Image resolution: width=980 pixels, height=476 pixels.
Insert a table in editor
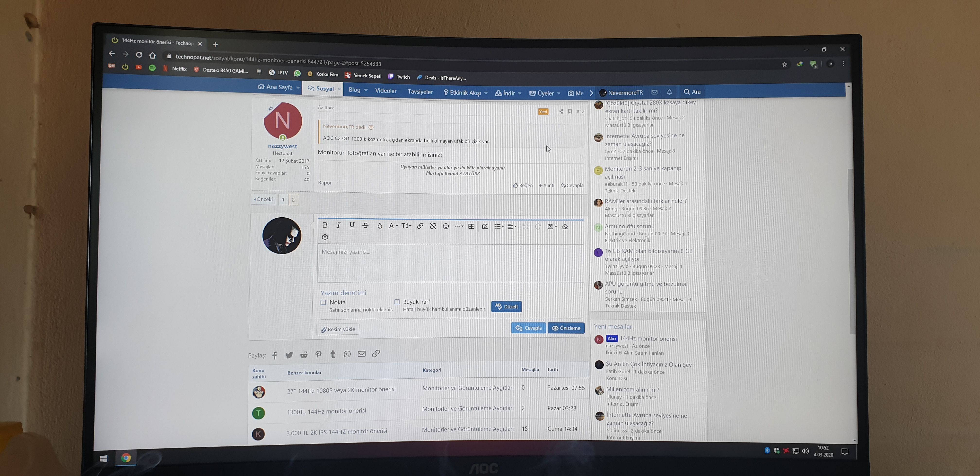point(471,226)
